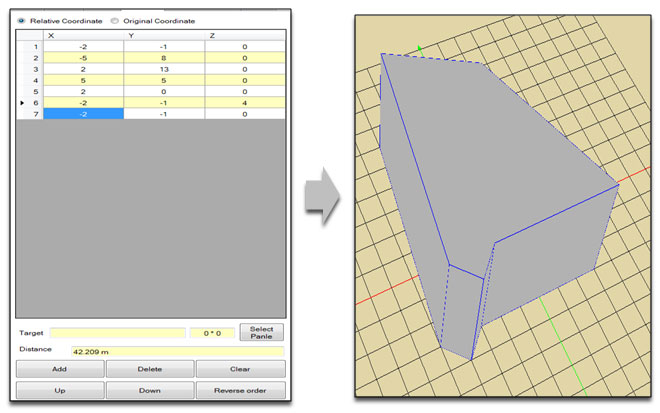Move row with the Up button
This screenshot has height=413, width=660.
point(60,390)
